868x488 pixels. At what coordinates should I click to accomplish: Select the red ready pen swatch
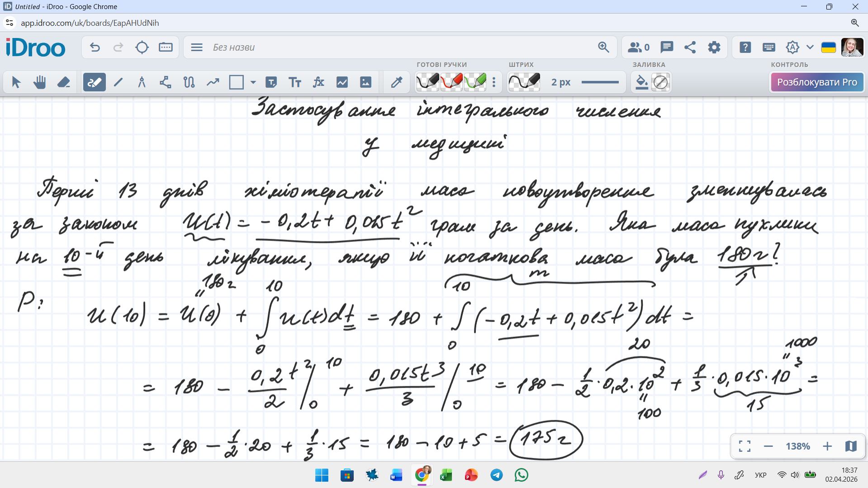[x=451, y=82]
